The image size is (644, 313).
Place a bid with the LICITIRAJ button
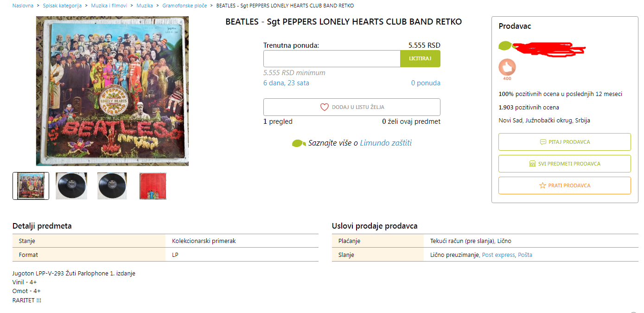(420, 59)
